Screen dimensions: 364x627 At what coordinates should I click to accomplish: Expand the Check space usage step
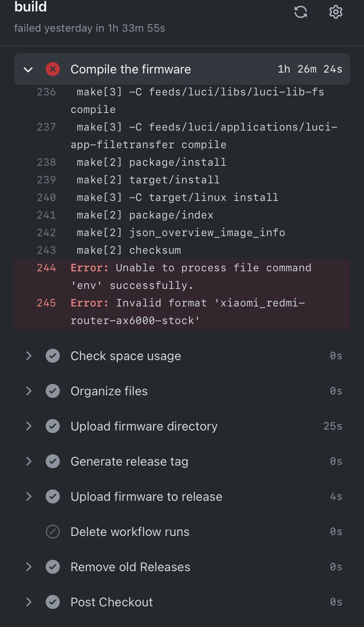[x=28, y=356]
